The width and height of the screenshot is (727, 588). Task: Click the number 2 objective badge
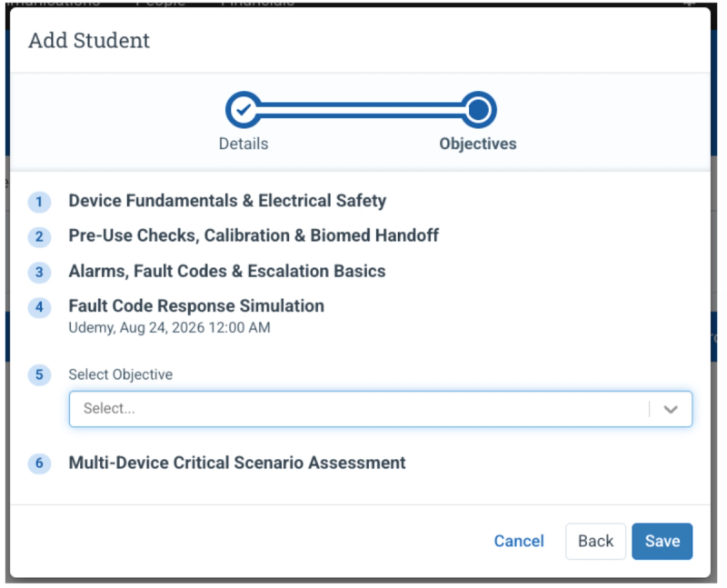tap(39, 237)
